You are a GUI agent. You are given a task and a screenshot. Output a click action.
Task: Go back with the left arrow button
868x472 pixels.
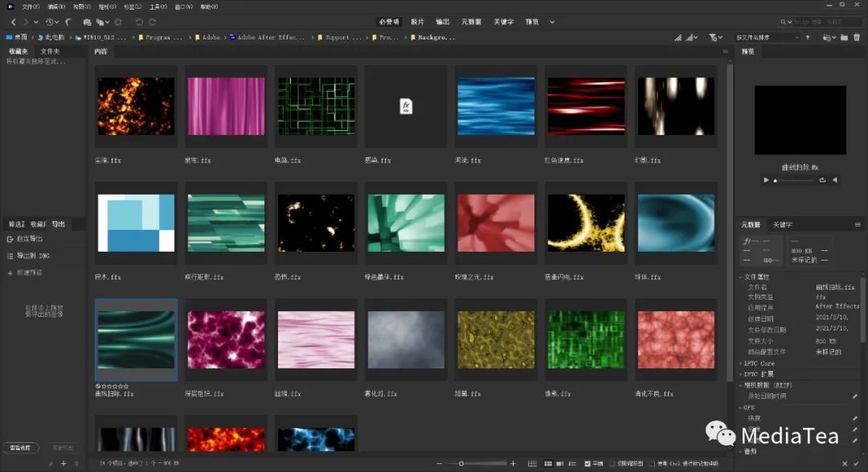point(14,23)
